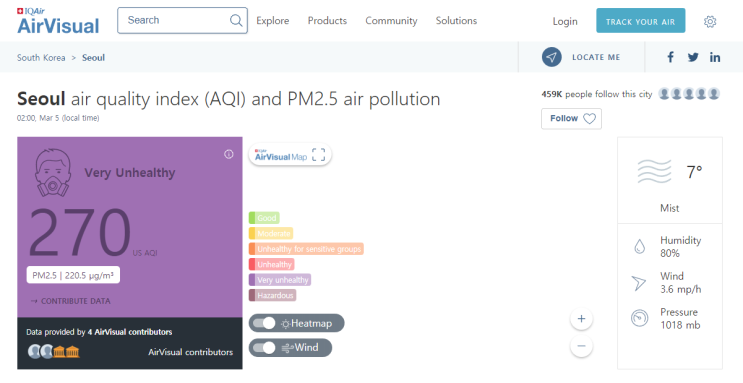The height and width of the screenshot is (383, 743).
Task: Click the wind direction arrow icon
Action: pos(639,283)
